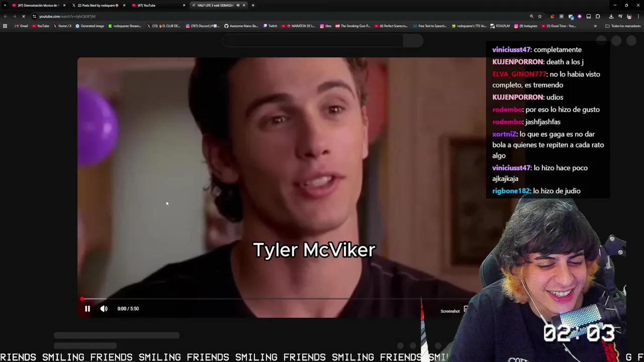
Task: Close the Posts liked by rodsquare tab
Action: point(124,5)
